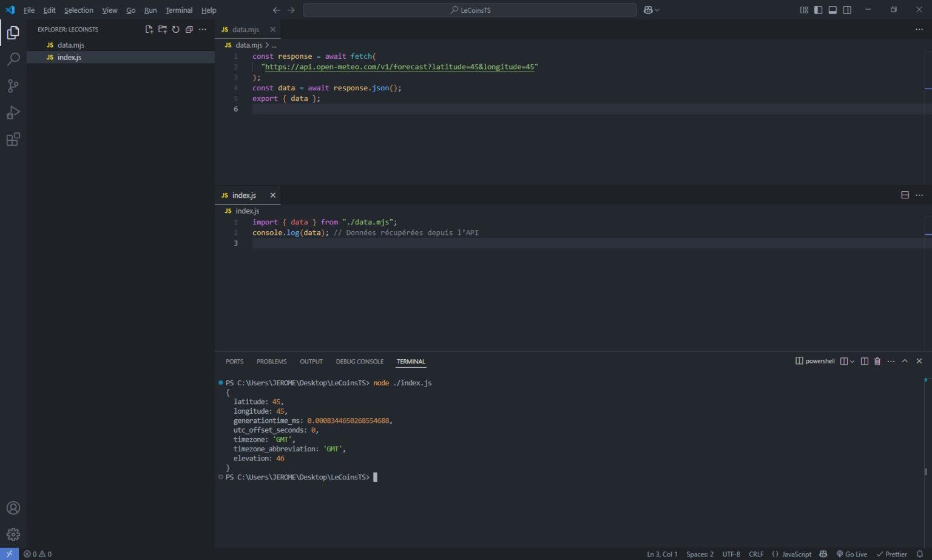The width and height of the screenshot is (932, 560).
Task: Open the Copilot dropdown in title bar
Action: tap(657, 10)
